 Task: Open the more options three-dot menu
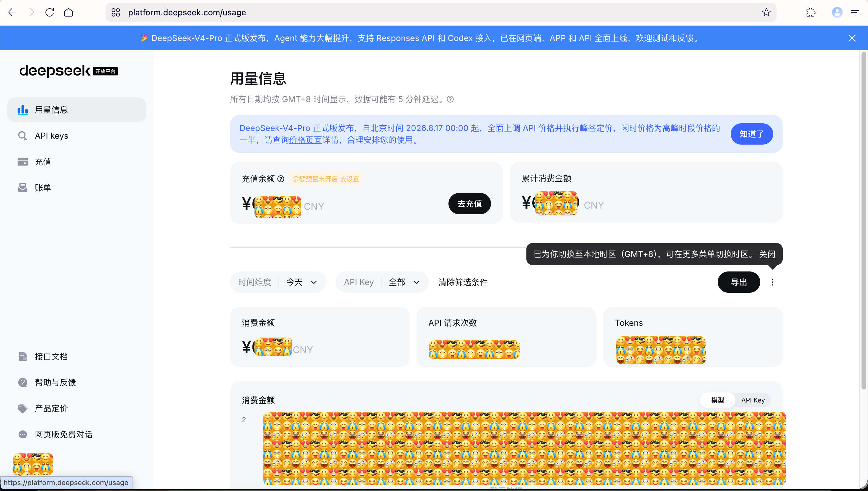tap(773, 282)
